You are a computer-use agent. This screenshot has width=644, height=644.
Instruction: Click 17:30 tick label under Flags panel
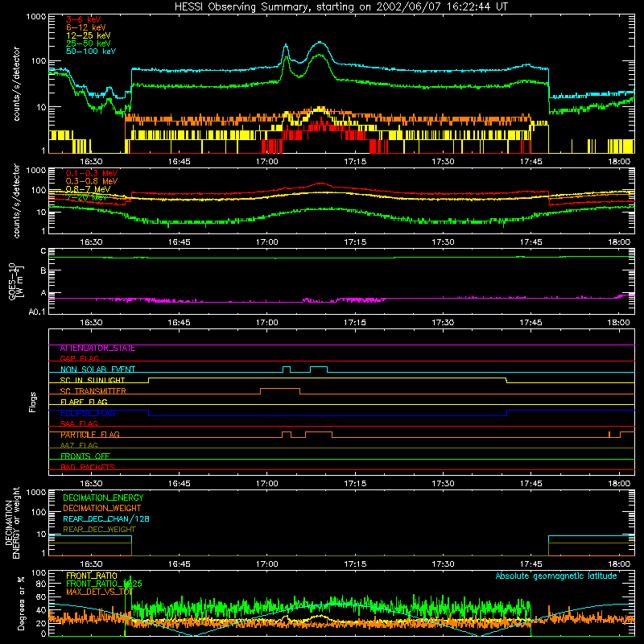[443, 484]
